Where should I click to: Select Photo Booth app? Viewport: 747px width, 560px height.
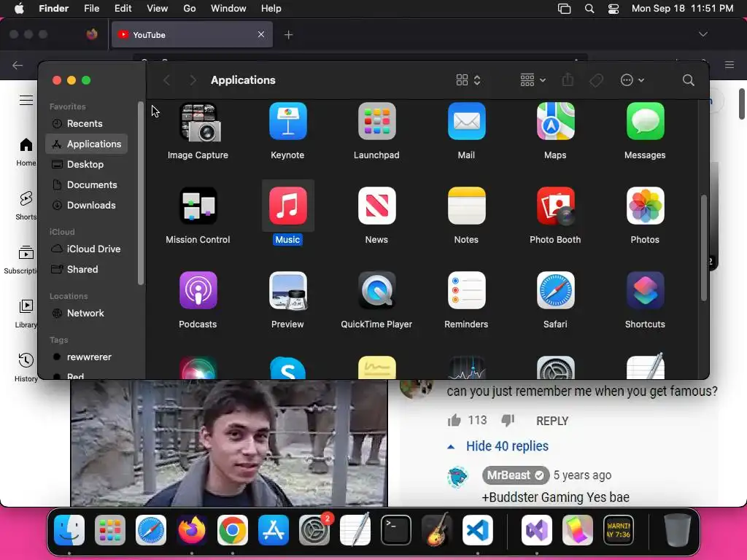pos(555,206)
